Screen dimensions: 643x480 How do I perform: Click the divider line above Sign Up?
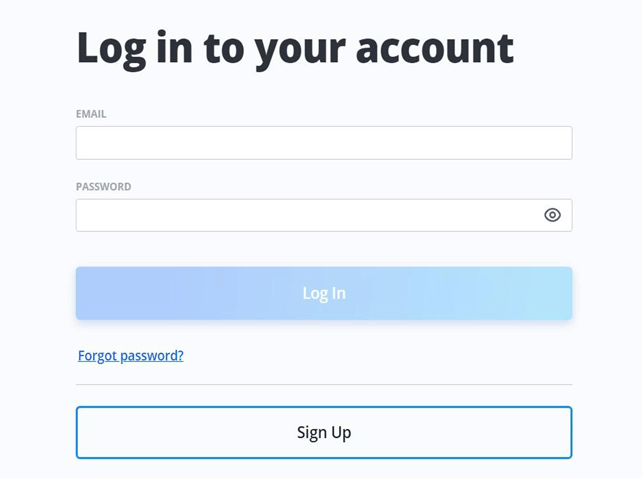pyautogui.click(x=323, y=384)
